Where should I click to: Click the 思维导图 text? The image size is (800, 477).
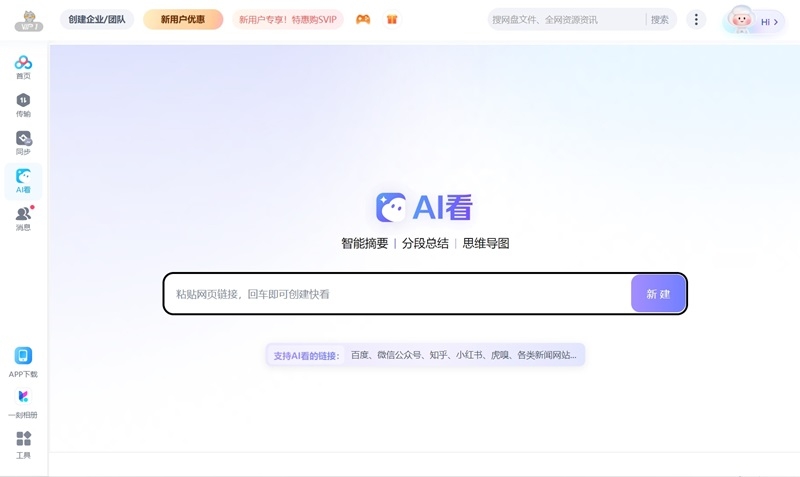[x=486, y=243]
